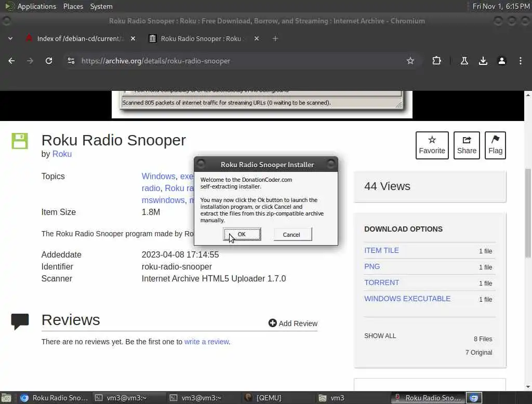This screenshot has height=404, width=532.
Task: Go back using the browser back arrow
Action: point(11,61)
